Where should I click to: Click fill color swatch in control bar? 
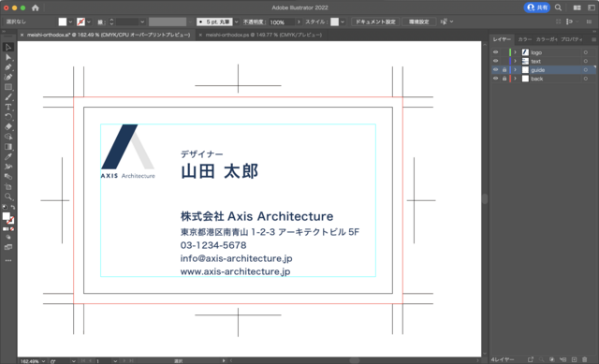63,22
